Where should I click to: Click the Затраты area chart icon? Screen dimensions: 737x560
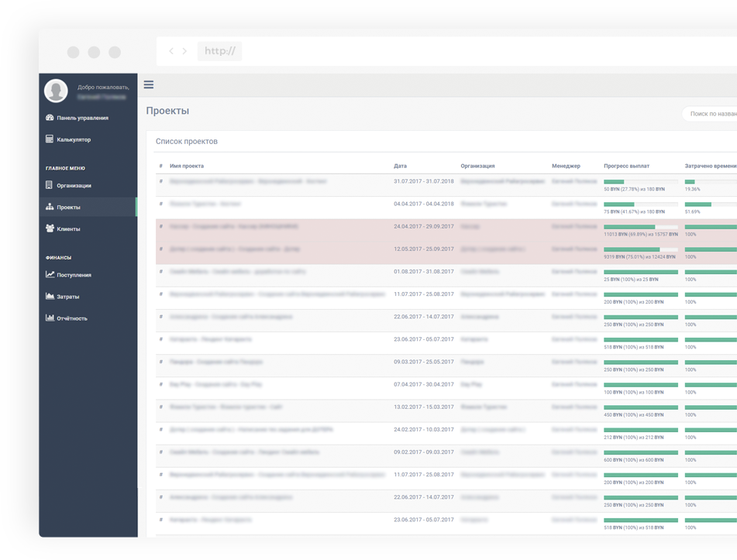pos(50,296)
